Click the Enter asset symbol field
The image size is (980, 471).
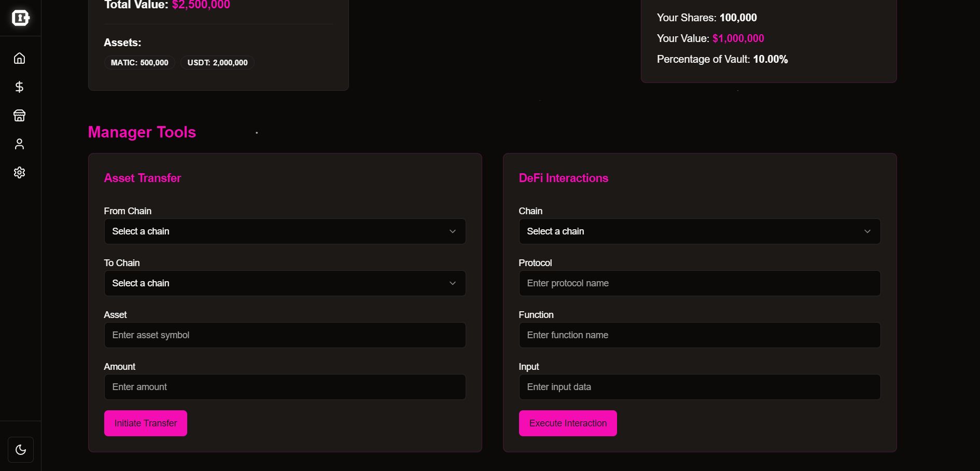pyautogui.click(x=285, y=335)
